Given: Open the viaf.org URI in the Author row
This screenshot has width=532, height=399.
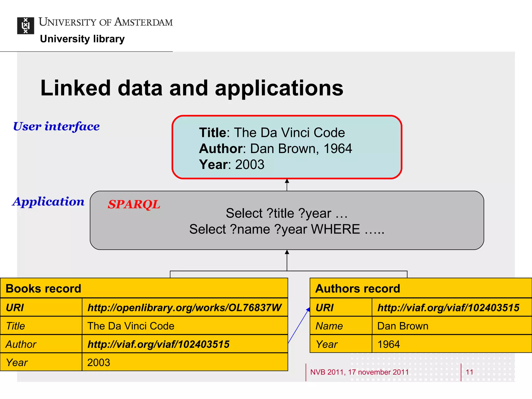Looking at the screenshot, I should tap(158, 344).
